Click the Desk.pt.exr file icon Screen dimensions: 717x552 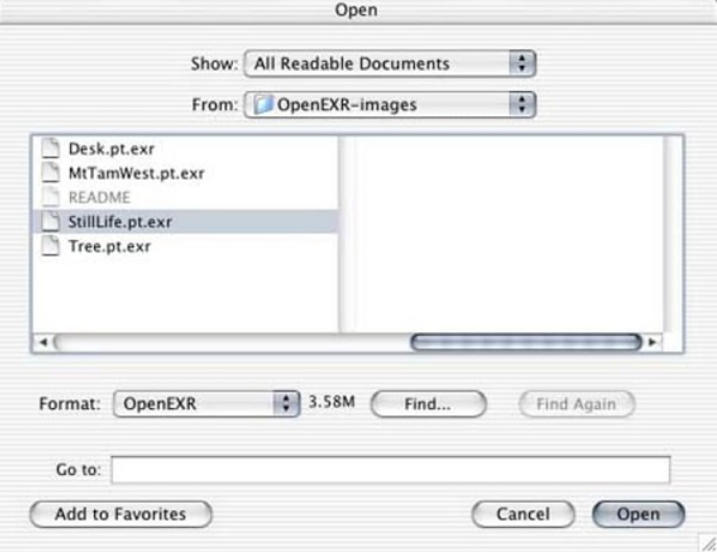coord(50,148)
